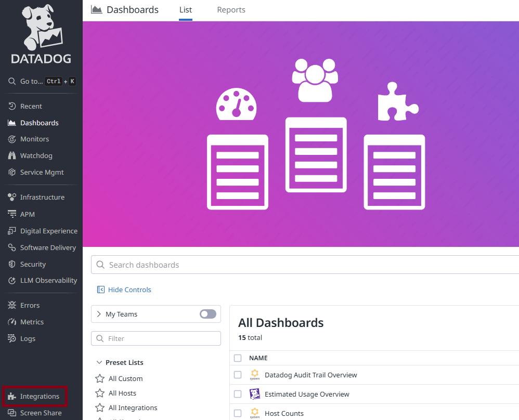
Task: Select the Datadog Audit Trail Overview checkbox
Action: coord(238,375)
